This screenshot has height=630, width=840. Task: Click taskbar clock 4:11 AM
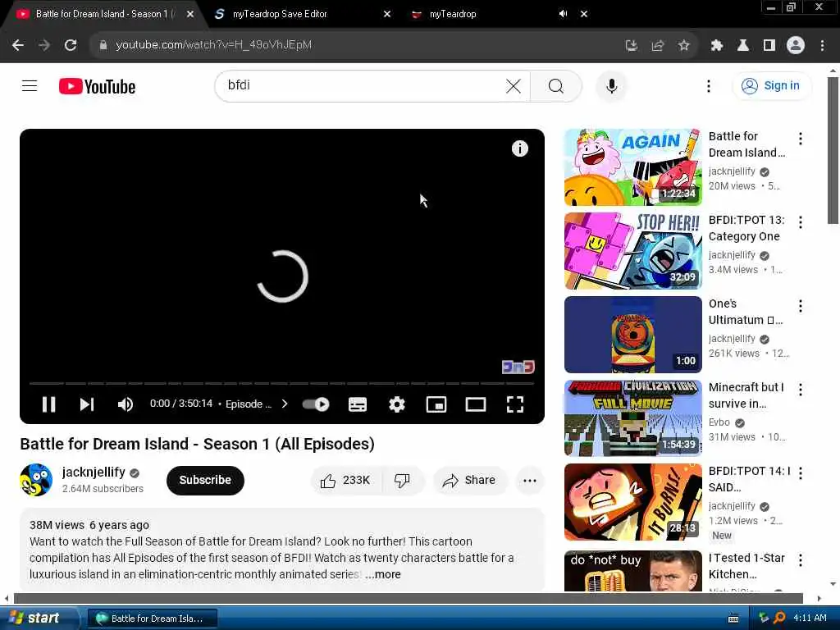[x=810, y=618]
